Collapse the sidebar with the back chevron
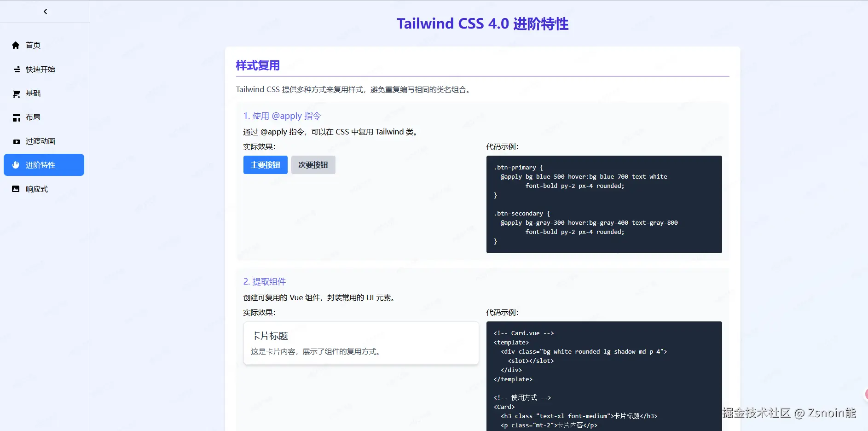 pyautogui.click(x=45, y=12)
